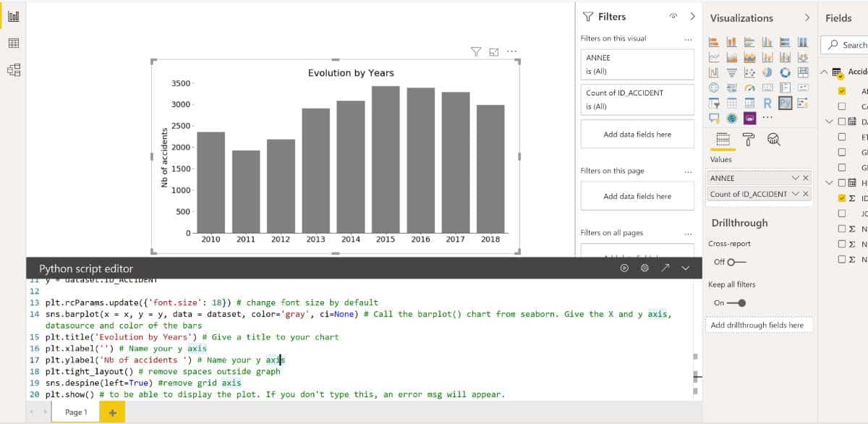Select the Line chart visualization

click(714, 57)
